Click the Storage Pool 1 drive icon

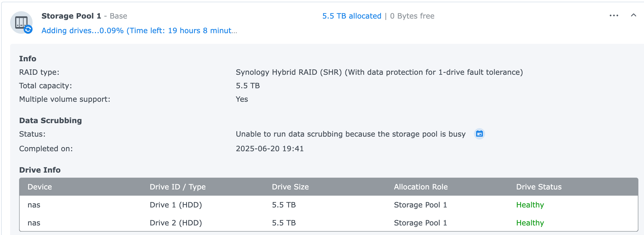click(21, 22)
